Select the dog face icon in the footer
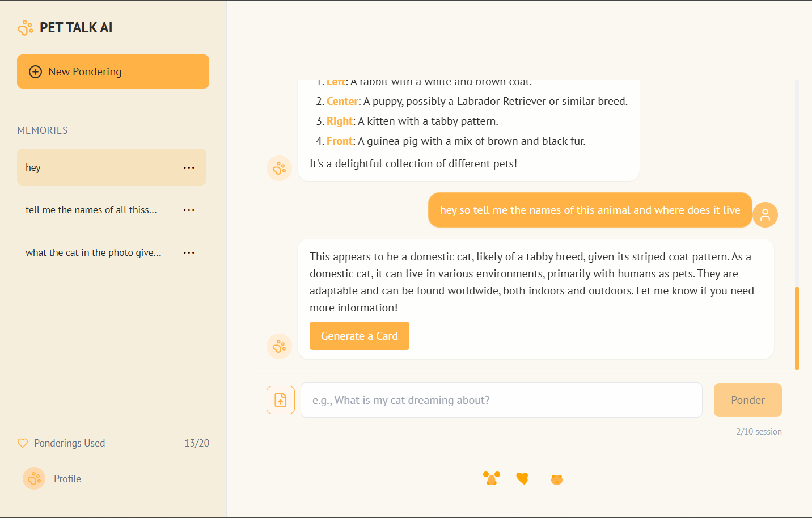 click(492, 478)
